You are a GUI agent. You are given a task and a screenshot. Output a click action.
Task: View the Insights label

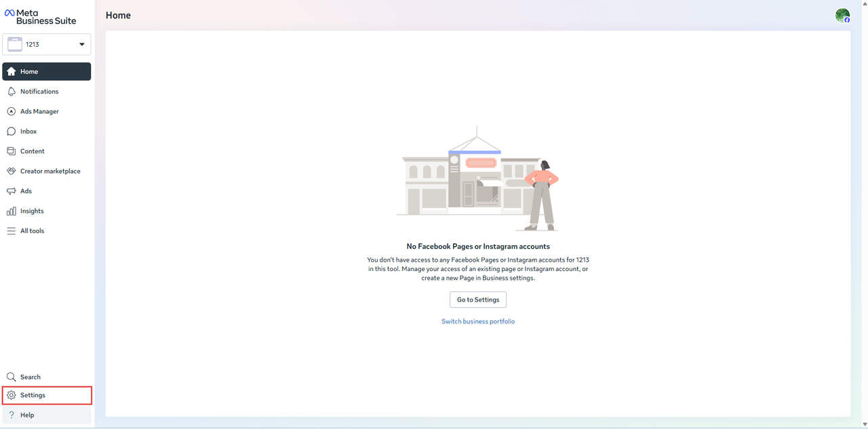click(32, 211)
